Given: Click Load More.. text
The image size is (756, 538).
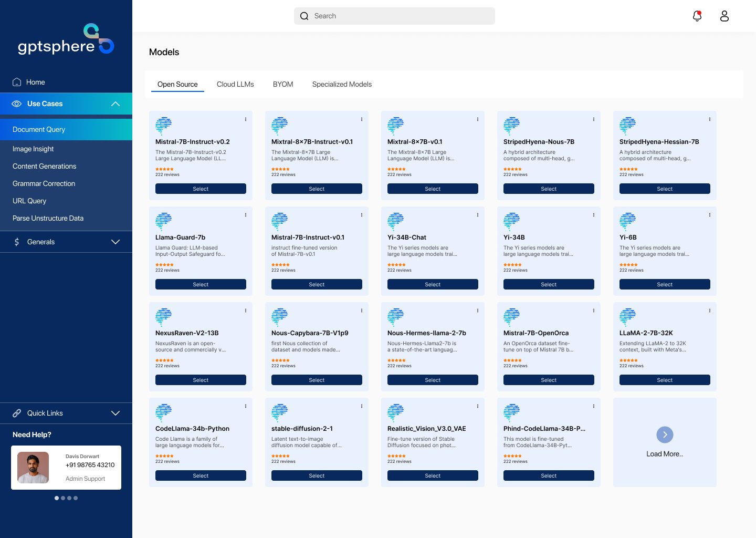Looking at the screenshot, I should (x=665, y=454).
